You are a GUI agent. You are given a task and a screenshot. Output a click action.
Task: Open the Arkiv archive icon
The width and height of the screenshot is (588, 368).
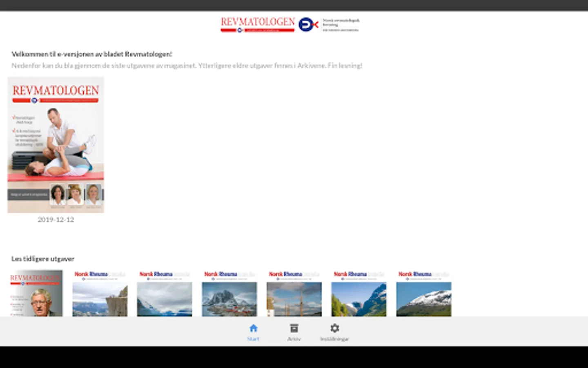(294, 328)
